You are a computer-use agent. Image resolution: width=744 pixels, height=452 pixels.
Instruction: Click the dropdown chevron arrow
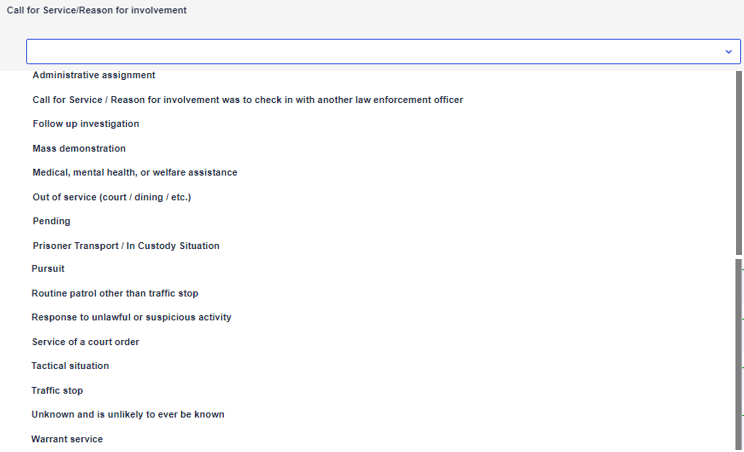point(728,52)
